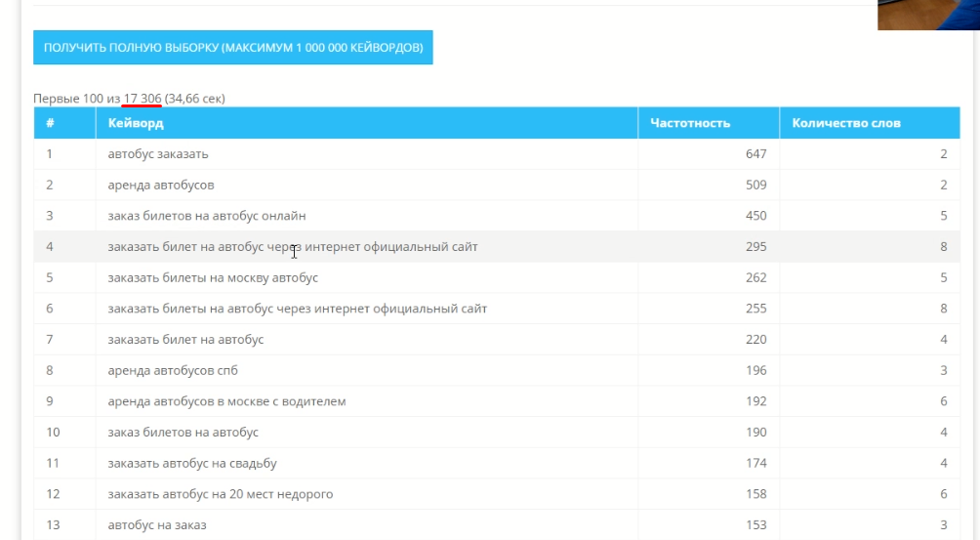Select keyword 'аренда автобусов' in row 2
The width and height of the screenshot is (980, 540).
click(x=161, y=185)
